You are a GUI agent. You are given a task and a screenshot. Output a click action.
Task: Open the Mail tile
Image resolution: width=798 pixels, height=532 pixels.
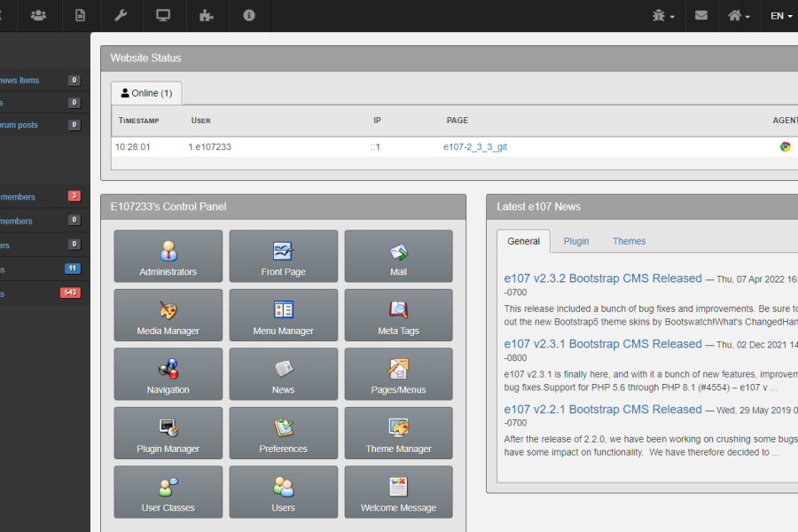click(x=398, y=256)
